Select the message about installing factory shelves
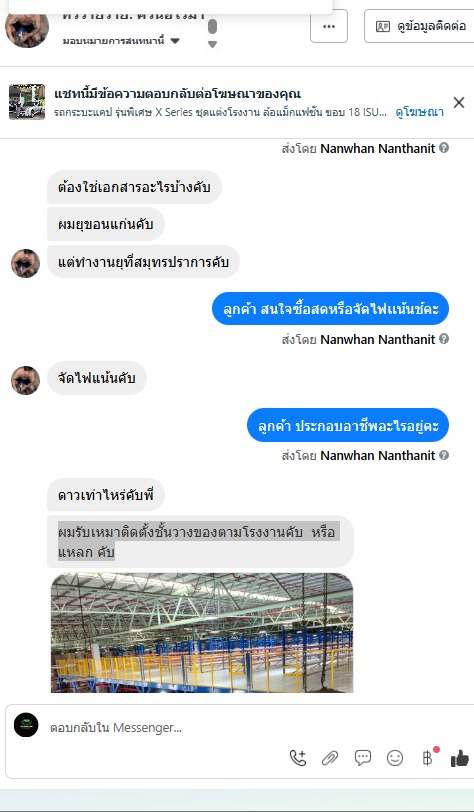This screenshot has width=474, height=812. click(200, 541)
